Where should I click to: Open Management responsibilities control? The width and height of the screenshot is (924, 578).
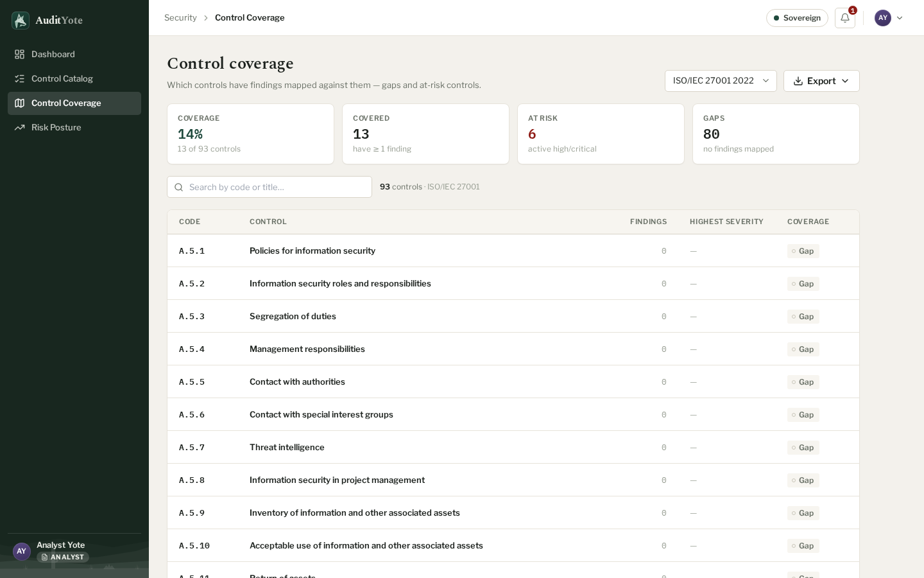coord(513,349)
